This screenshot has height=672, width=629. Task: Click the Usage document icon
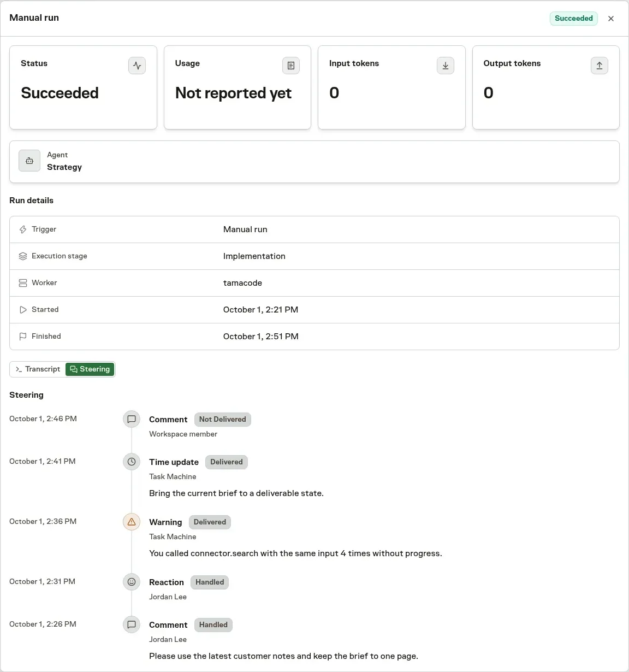(x=291, y=66)
